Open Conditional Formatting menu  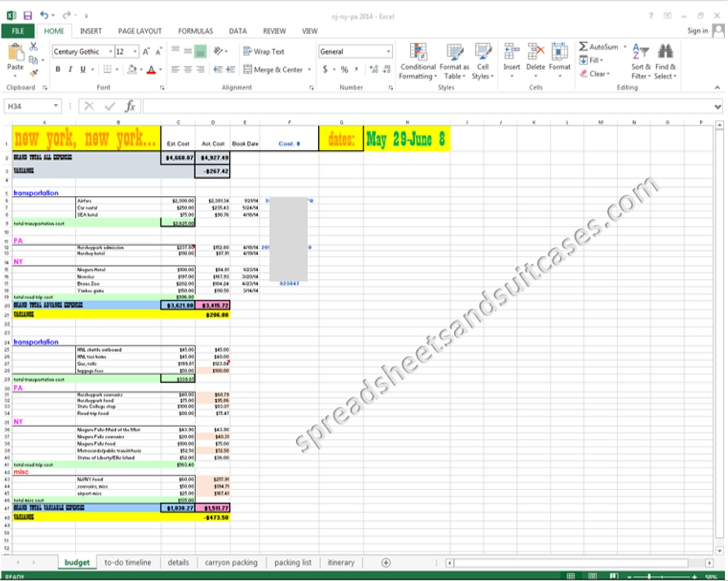(x=418, y=61)
